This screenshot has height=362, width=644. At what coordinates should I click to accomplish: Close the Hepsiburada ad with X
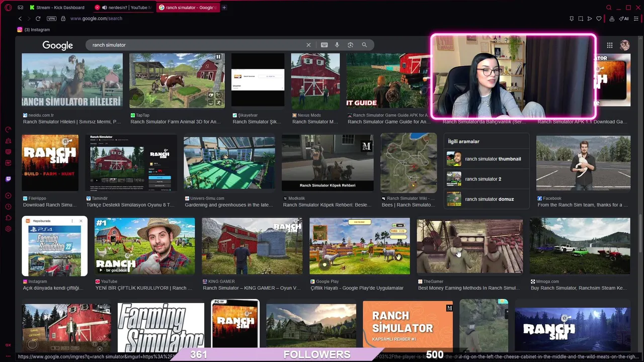[x=80, y=221]
